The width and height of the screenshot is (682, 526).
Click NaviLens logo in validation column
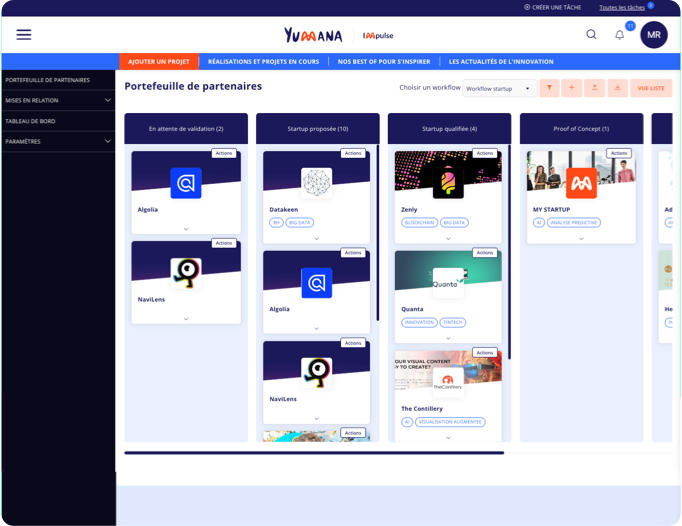click(186, 273)
